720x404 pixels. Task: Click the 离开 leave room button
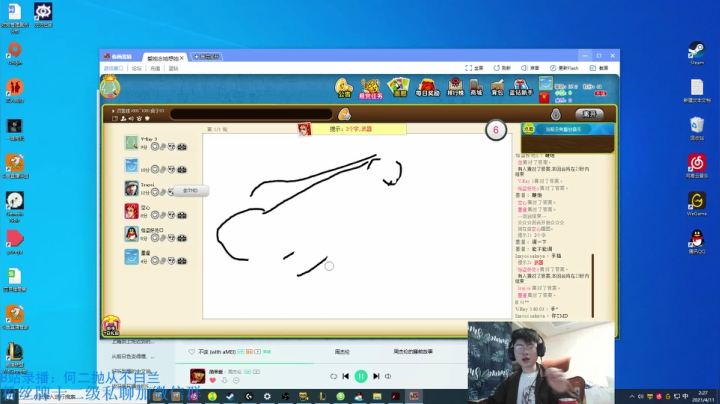(589, 114)
